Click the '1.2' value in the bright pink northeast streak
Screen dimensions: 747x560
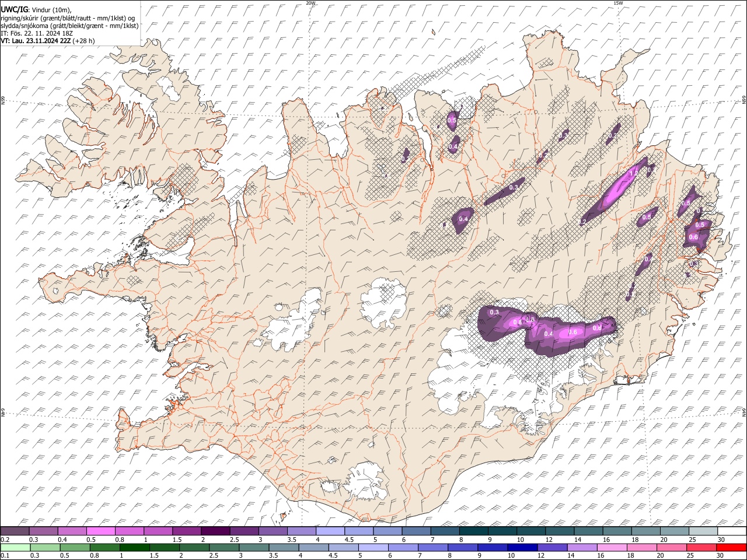[x=633, y=173]
